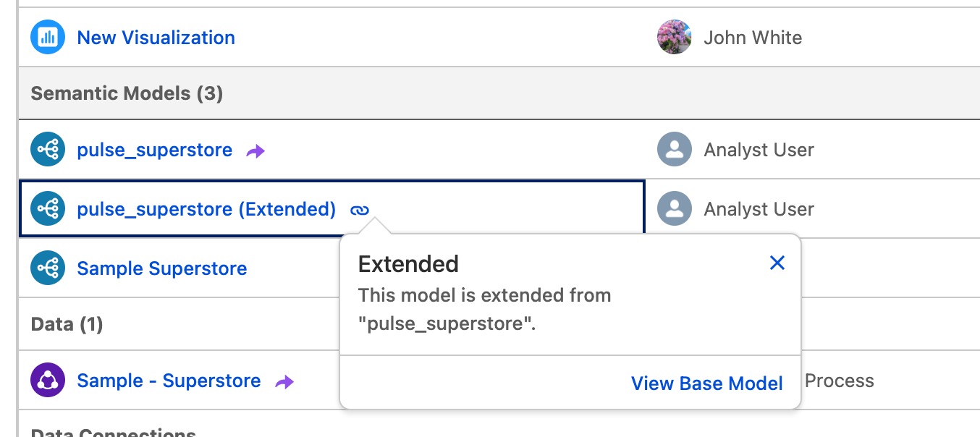
Task: Click the extended model's linked chain icon
Action: point(360,208)
